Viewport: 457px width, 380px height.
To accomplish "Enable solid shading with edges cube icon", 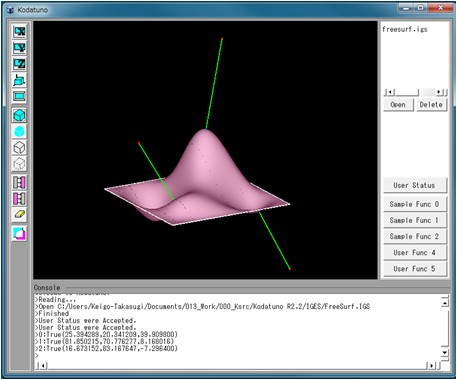I will click(x=19, y=115).
